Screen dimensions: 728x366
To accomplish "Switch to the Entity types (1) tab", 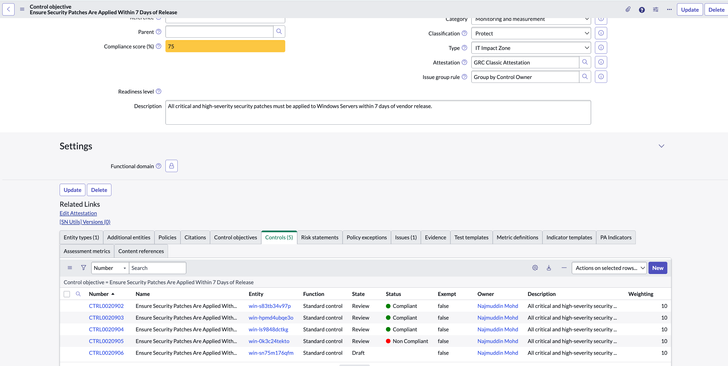I will point(81,237).
